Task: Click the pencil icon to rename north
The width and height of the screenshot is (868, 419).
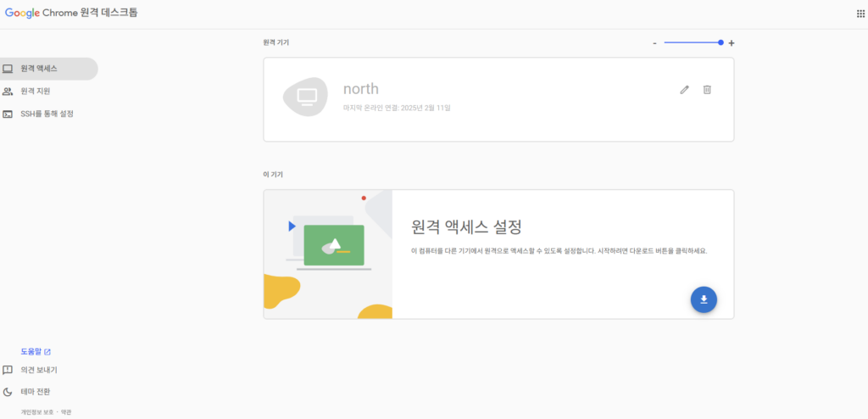Action: [685, 90]
